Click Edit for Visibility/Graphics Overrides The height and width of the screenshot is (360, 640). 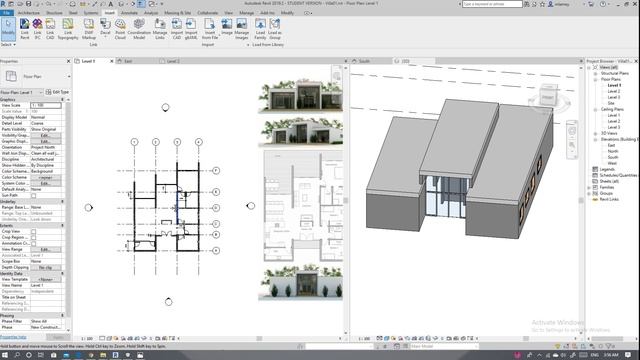(x=45, y=136)
